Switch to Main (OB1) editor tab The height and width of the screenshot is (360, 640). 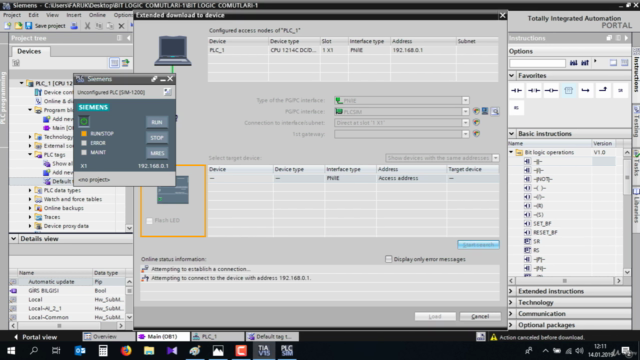click(163, 337)
